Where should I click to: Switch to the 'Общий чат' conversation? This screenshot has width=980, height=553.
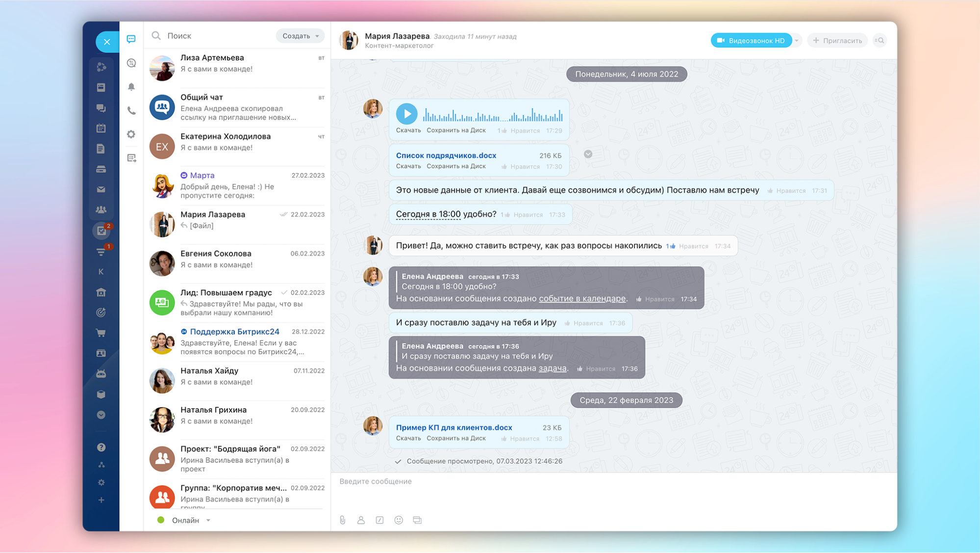point(235,107)
